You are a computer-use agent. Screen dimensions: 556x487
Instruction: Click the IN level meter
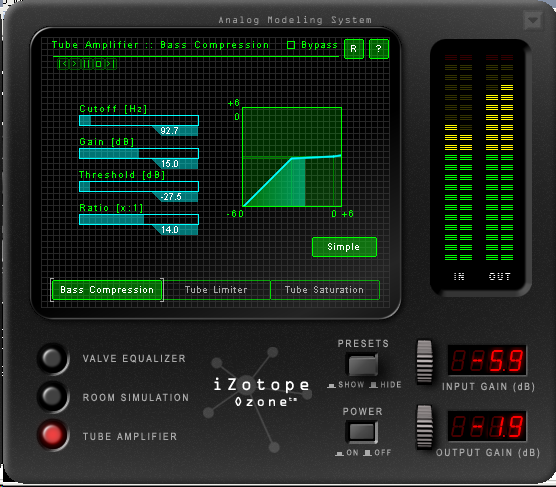coord(458,157)
